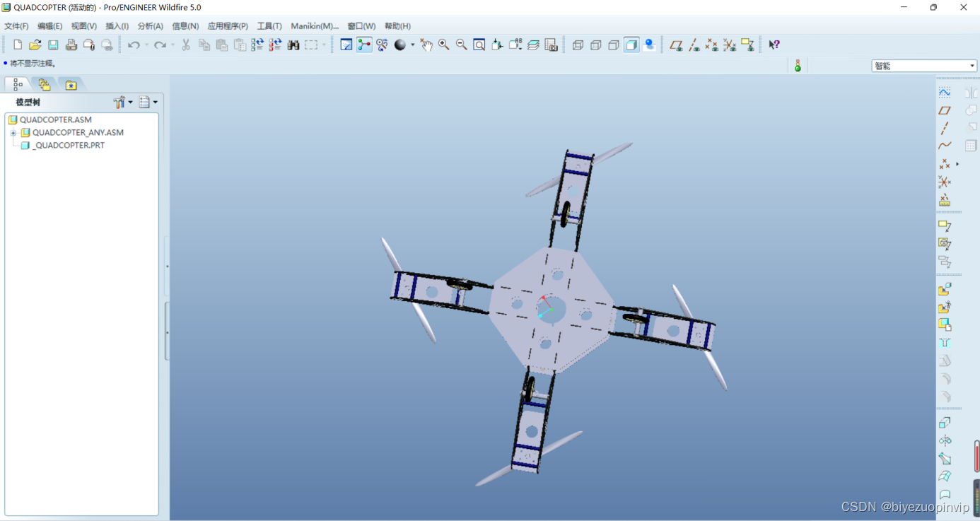Select QUADCOPTER_ANY.ASM in model tree
Screen dimensions: 980x521
click(x=78, y=133)
